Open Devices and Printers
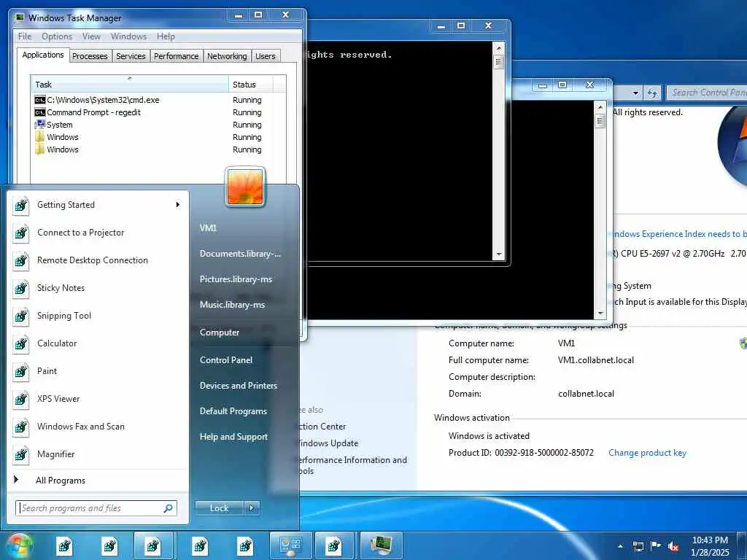This screenshot has height=560, width=747. tap(239, 386)
